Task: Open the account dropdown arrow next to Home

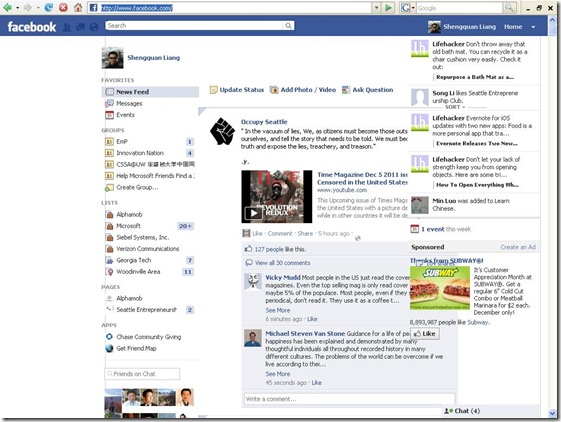Action: point(533,27)
